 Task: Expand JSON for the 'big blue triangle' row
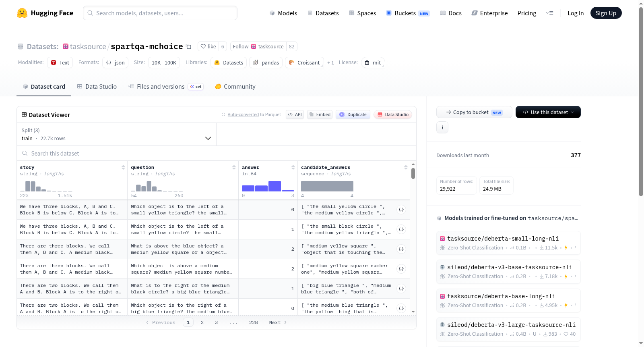pyautogui.click(x=401, y=289)
